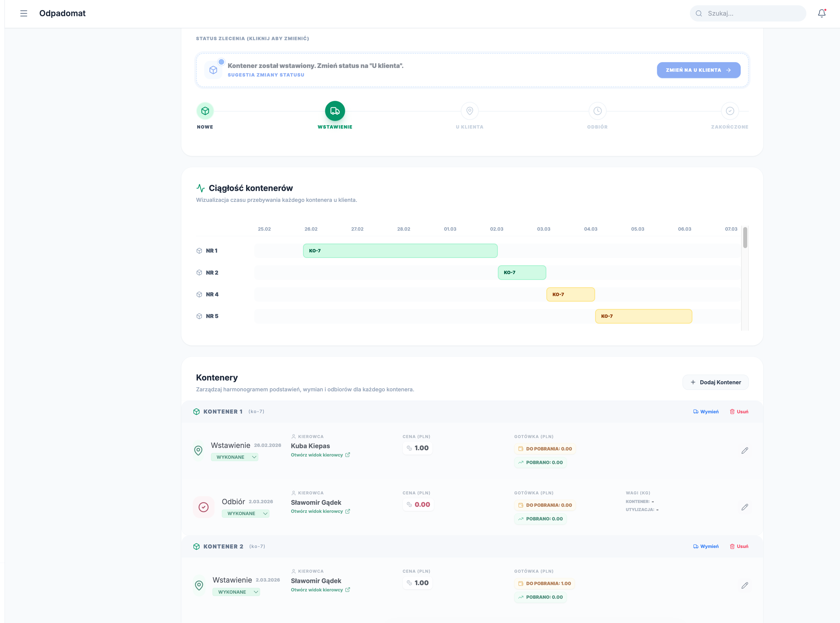Open status dropdown for Wstawienie 2.03.2026
This screenshot has height=623, width=840.
(236, 592)
